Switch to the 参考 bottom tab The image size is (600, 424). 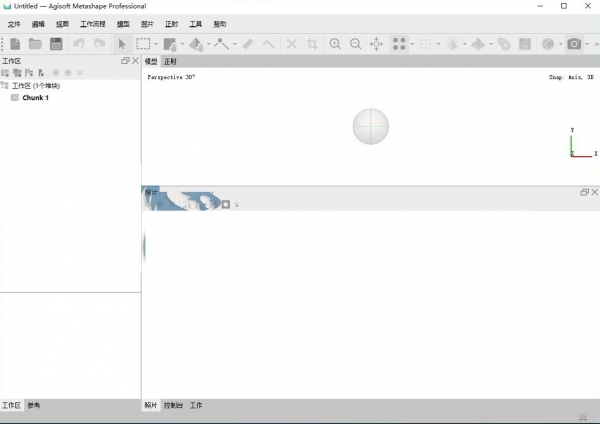pos(34,405)
